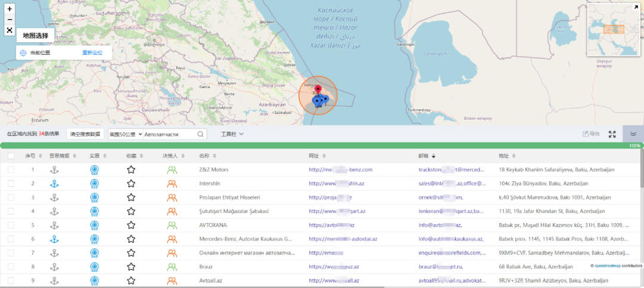Viewport: 644px width, 288px height.
Task: Click 清空搜索数据 clear search button
Action: (x=85, y=134)
